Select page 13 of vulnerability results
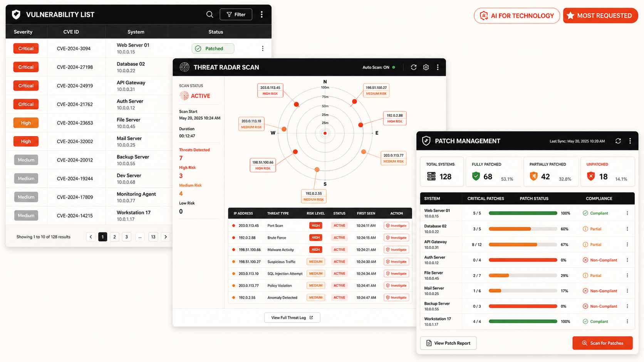Viewport: 644px width, 362px height. click(153, 237)
